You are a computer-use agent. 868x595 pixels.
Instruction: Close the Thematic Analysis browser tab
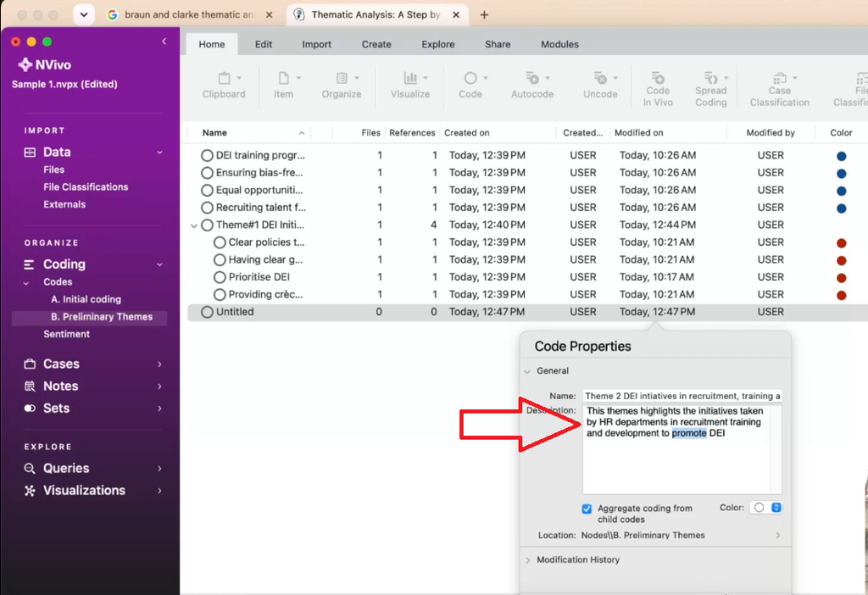coord(456,15)
